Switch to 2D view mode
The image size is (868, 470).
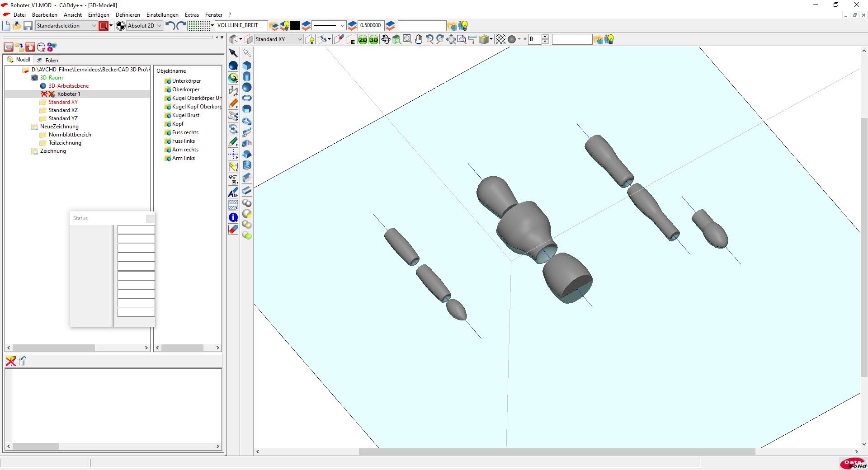click(363, 40)
